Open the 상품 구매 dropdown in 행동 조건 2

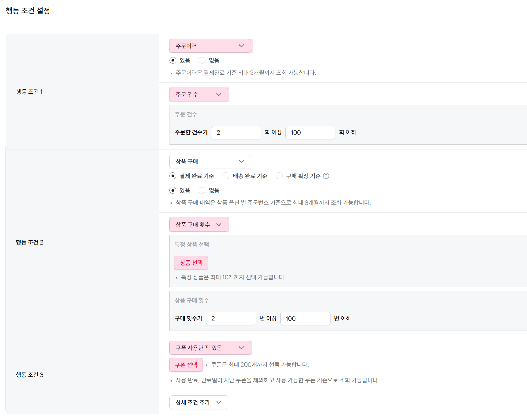(210, 161)
